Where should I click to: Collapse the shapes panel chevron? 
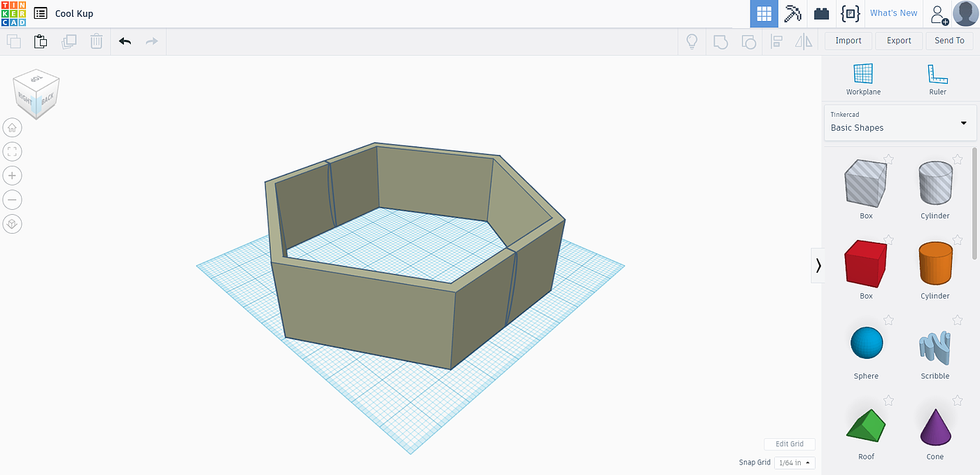[818, 265]
